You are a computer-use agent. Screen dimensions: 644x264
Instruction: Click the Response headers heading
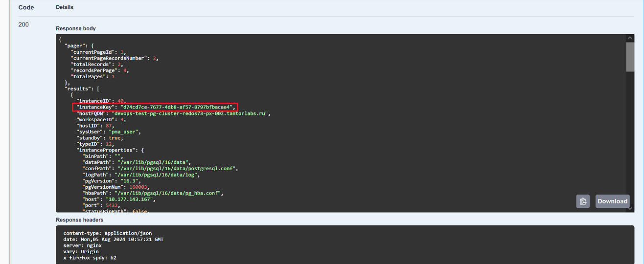click(80, 220)
